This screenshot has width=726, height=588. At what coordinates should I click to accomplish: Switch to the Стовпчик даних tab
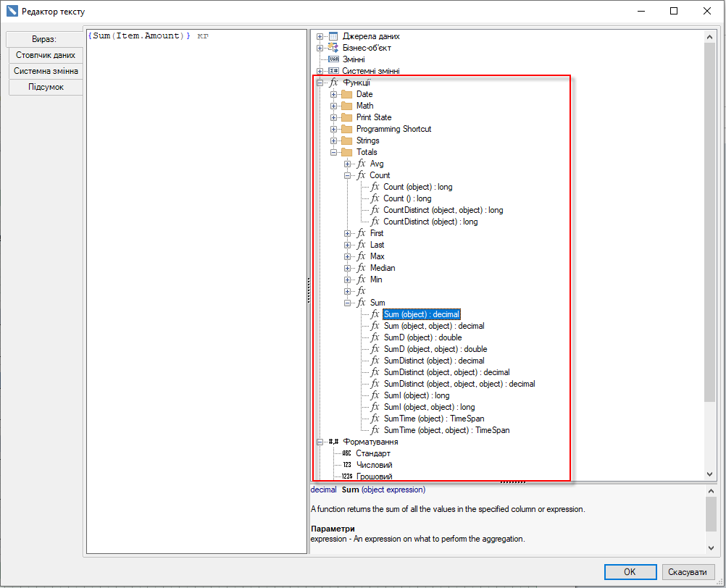pos(45,55)
